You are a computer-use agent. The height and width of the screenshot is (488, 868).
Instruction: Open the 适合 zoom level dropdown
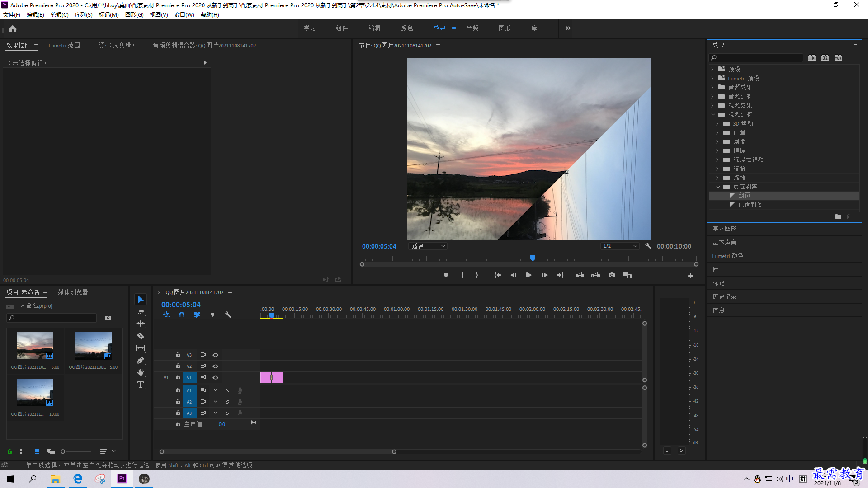(x=428, y=246)
